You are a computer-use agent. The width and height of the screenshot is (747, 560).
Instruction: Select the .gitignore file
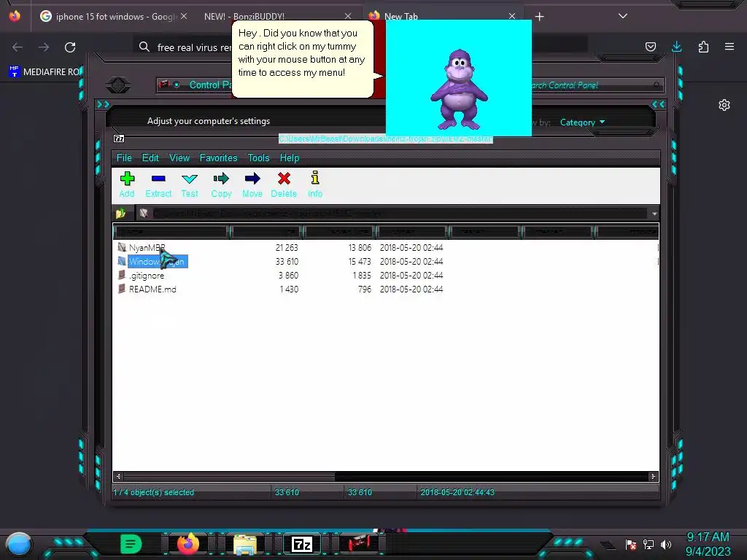[x=146, y=275]
